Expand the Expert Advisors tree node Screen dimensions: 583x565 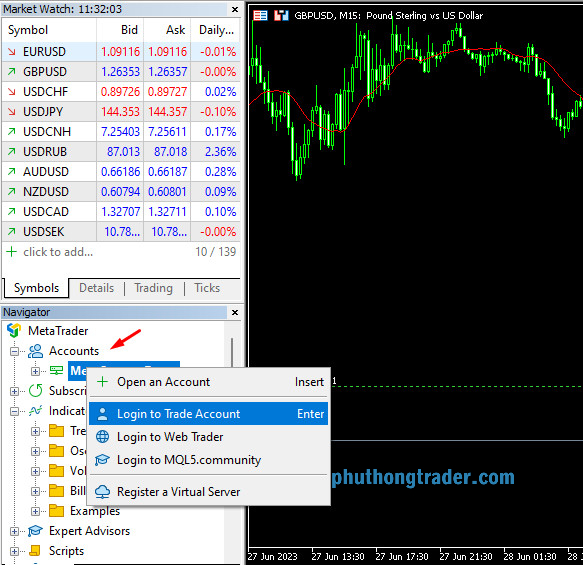pyautogui.click(x=14, y=531)
